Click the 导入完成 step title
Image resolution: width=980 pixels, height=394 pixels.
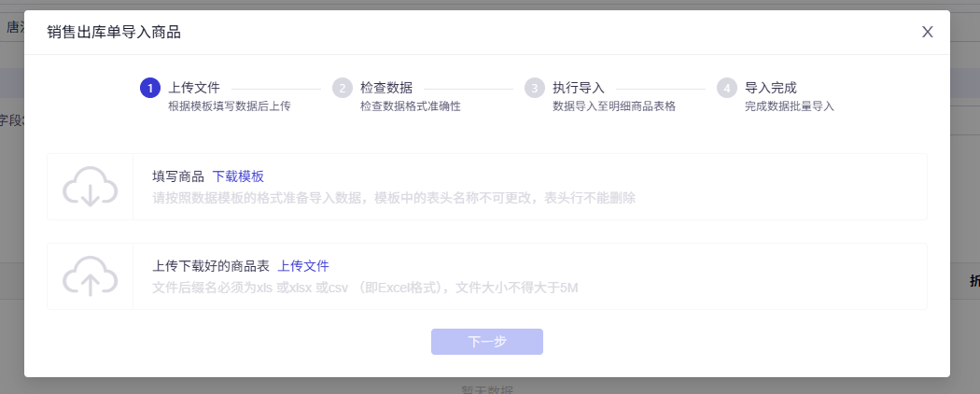[x=771, y=88]
